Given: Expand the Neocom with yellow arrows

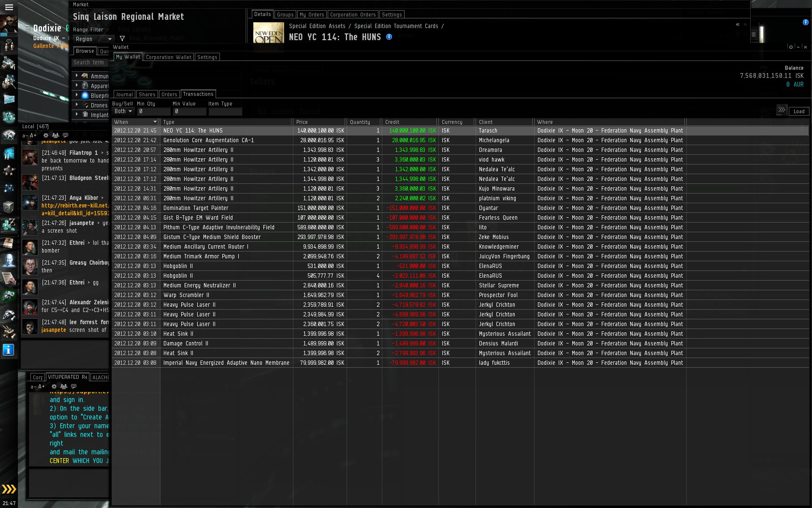Looking at the screenshot, I should pos(9,489).
